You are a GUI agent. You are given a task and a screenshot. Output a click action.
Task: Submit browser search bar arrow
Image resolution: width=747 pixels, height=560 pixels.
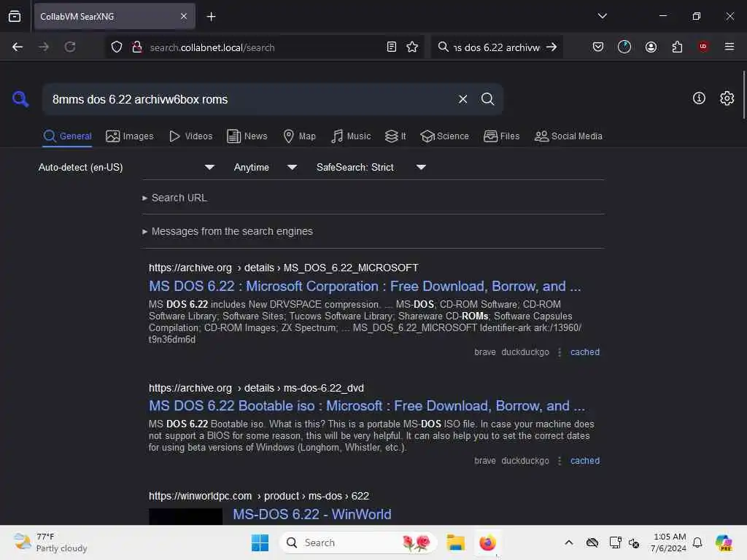point(551,47)
